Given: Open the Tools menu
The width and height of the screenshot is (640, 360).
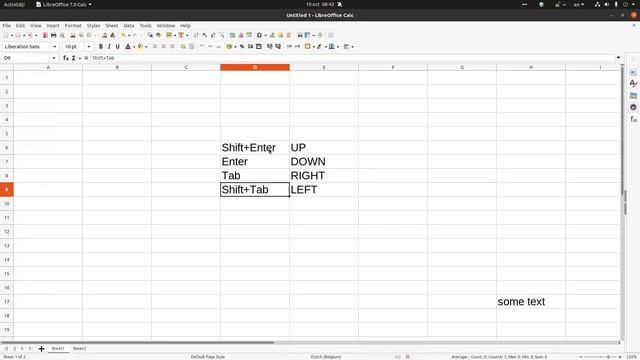Looking at the screenshot, I should [x=145, y=25].
